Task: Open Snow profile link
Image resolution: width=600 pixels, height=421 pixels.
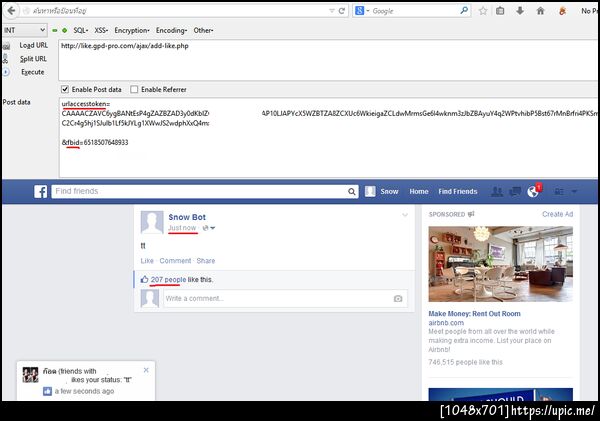Action: pos(389,191)
